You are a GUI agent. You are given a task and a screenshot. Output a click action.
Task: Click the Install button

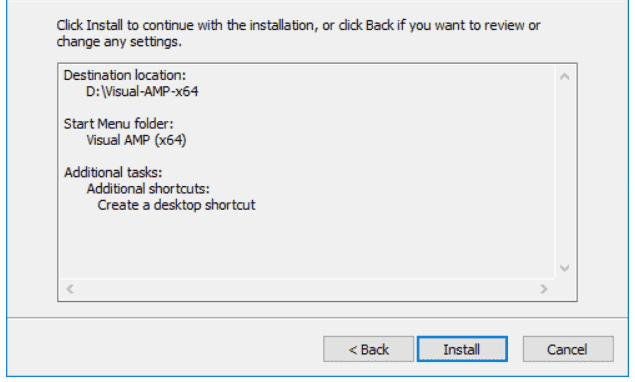[462, 349]
